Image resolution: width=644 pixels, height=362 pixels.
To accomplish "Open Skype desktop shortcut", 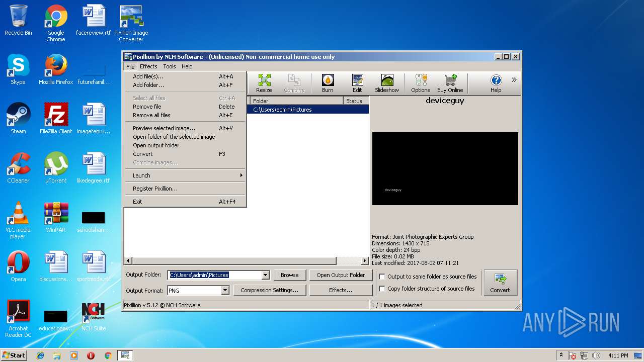I will click(x=18, y=70).
